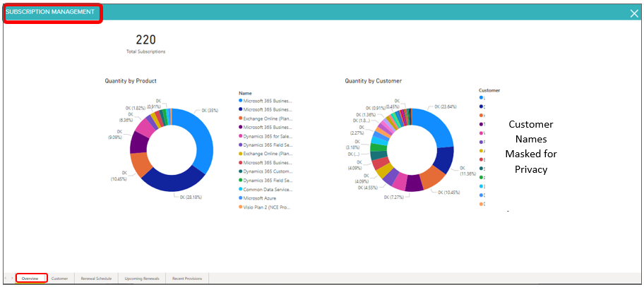Select Dynamics 365 Custom... legend entry
This screenshot has height=287, width=644.
pyautogui.click(x=266, y=171)
